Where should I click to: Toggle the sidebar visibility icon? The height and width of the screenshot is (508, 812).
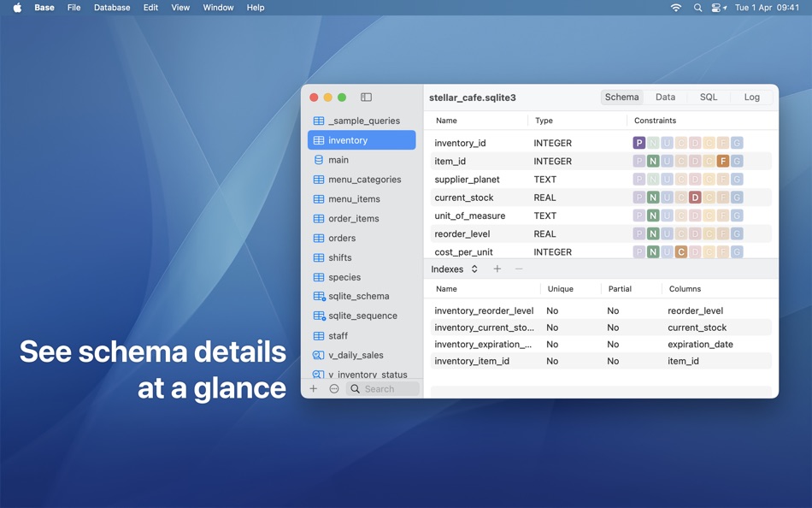pyautogui.click(x=366, y=97)
